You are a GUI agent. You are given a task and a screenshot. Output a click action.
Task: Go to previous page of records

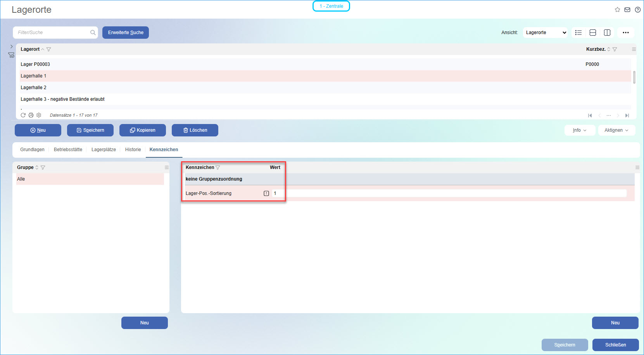pos(599,115)
